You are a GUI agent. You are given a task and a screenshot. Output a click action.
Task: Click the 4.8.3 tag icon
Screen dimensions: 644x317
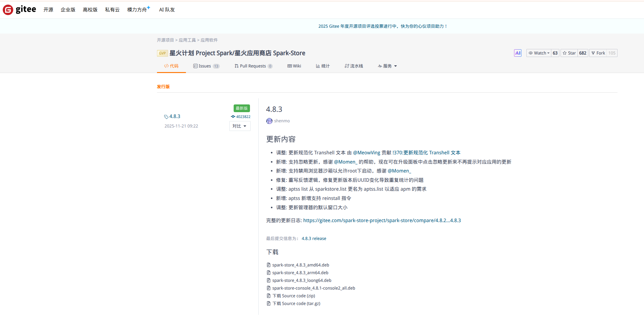[x=166, y=117]
